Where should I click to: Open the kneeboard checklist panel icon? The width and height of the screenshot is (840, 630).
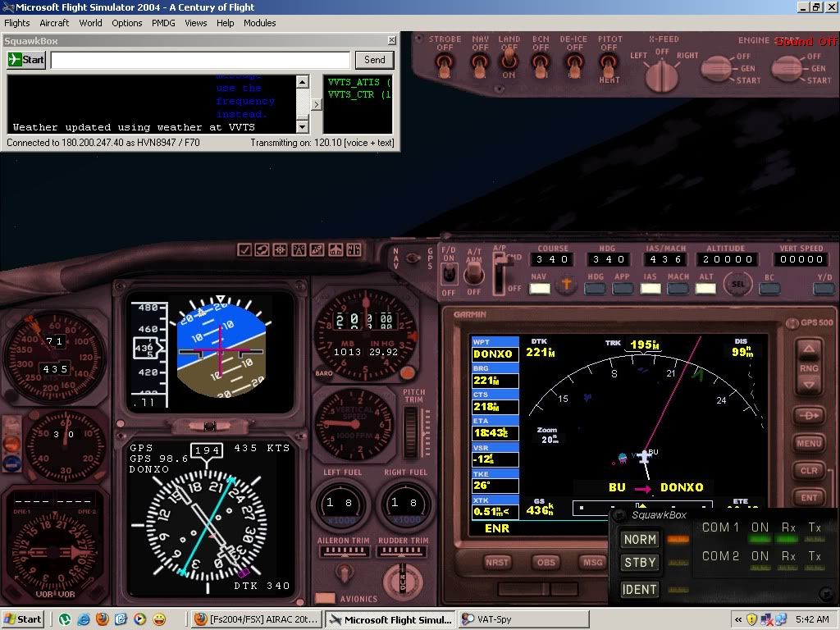click(244, 249)
